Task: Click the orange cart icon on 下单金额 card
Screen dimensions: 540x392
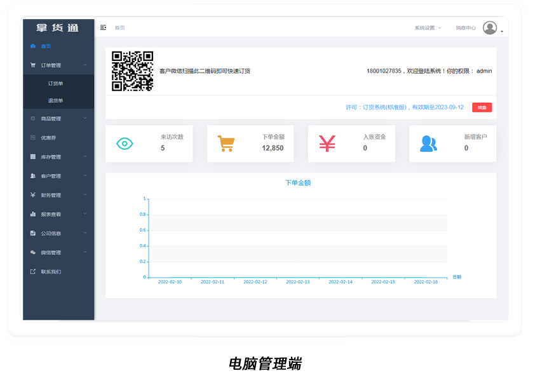Action: click(x=226, y=144)
